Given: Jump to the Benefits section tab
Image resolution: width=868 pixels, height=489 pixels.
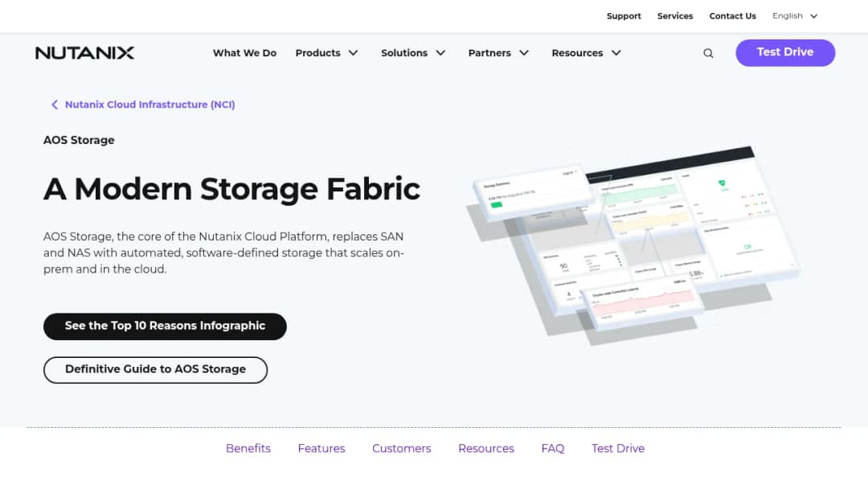Looking at the screenshot, I should pyautogui.click(x=248, y=449).
